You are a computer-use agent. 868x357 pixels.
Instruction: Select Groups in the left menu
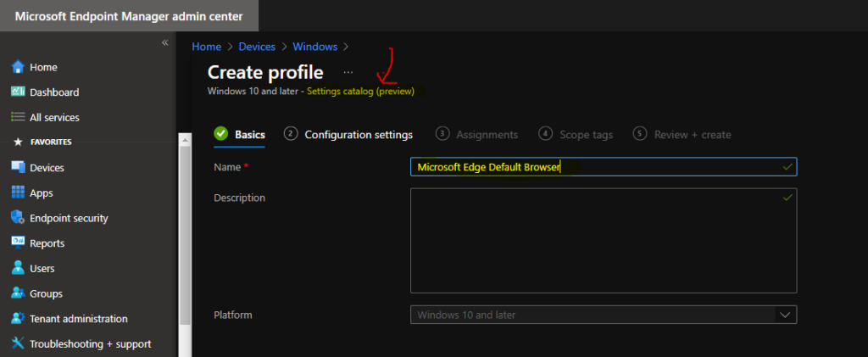[x=46, y=294]
